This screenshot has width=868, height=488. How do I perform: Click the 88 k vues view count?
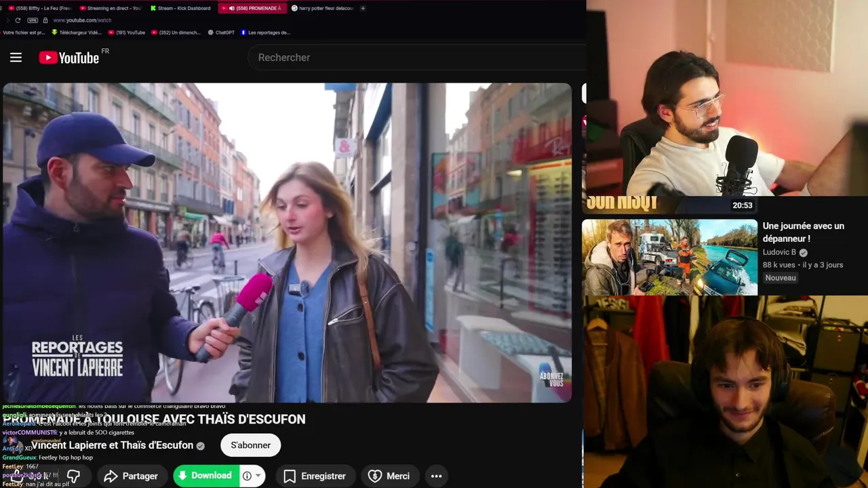[778, 265]
